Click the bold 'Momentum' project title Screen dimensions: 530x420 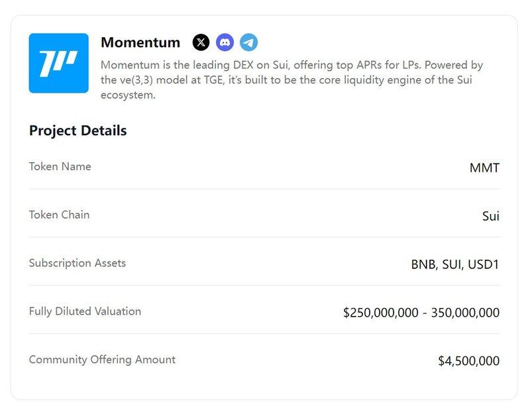[x=140, y=42]
